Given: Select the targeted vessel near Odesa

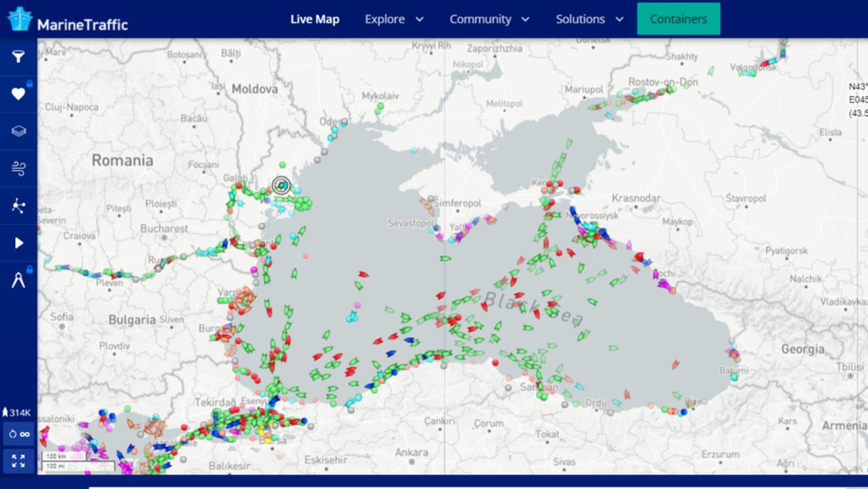Looking at the screenshot, I should (x=283, y=185).
